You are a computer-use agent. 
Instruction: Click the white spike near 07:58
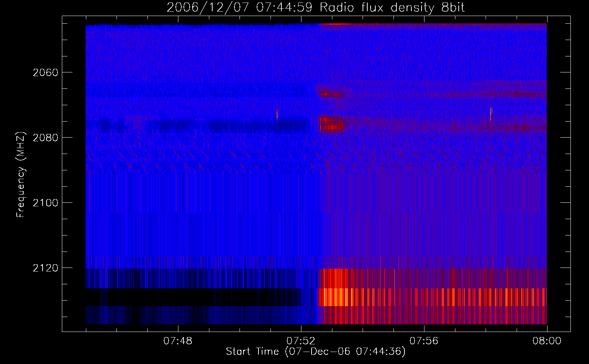pos(491,114)
